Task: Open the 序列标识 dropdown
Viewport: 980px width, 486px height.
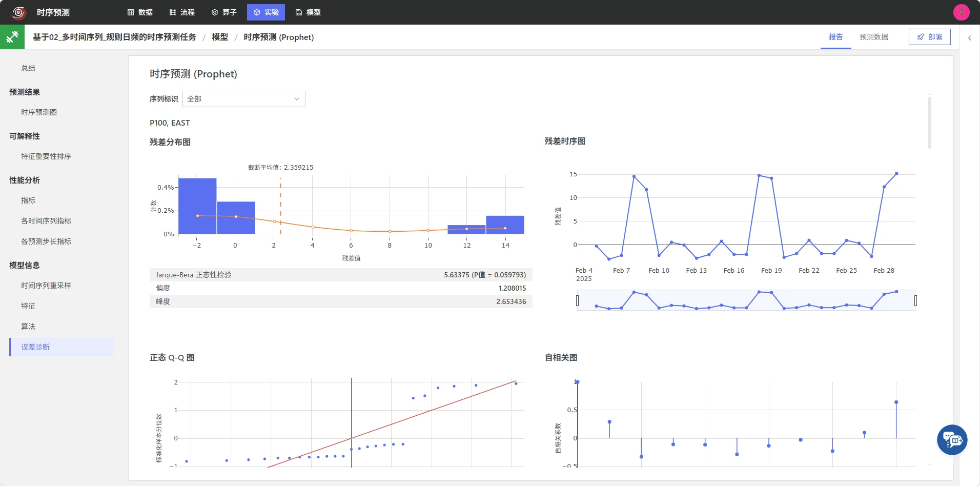Action: pyautogui.click(x=244, y=99)
